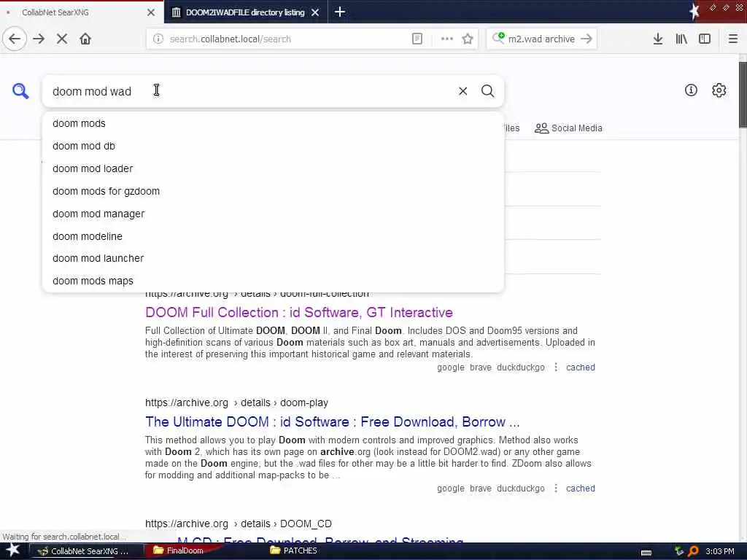Screen dimensions: 747x560
Task: Choose suggestion 'doom mod launcher'
Action: (x=273, y=258)
